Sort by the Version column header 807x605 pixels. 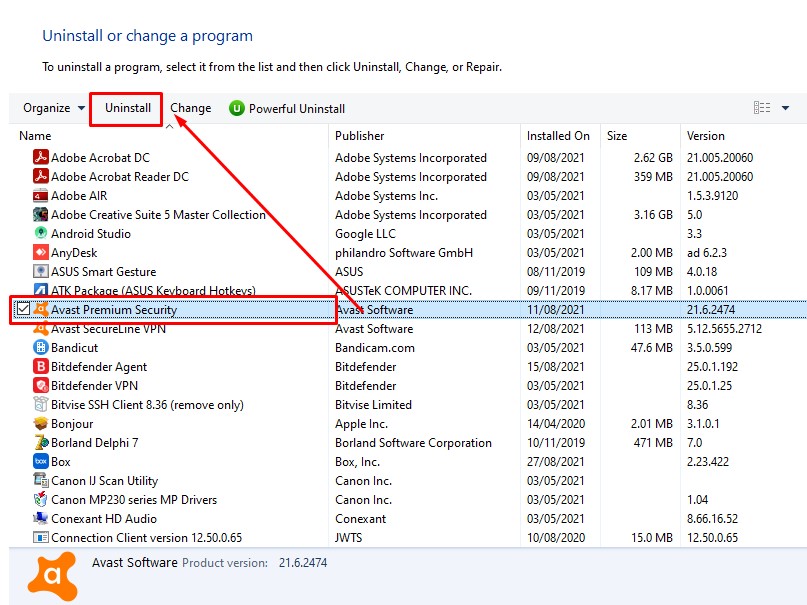(x=705, y=136)
